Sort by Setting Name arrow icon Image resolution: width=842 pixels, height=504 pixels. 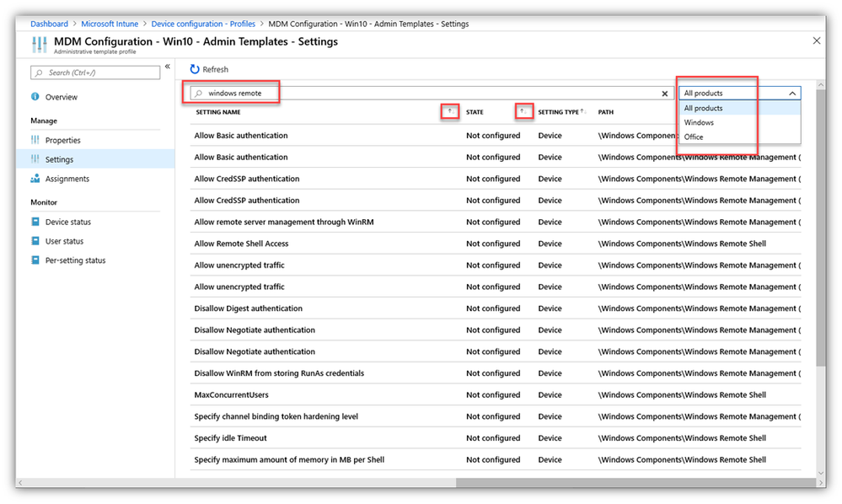coord(450,111)
